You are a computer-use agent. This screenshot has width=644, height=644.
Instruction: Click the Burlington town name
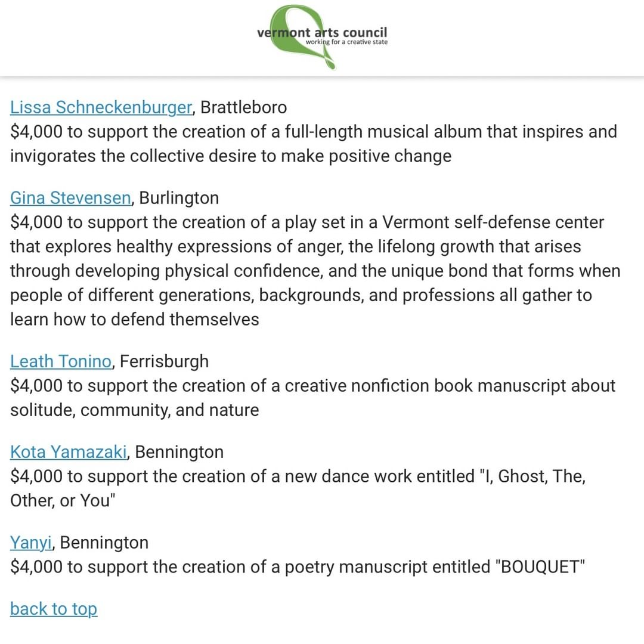(179, 197)
